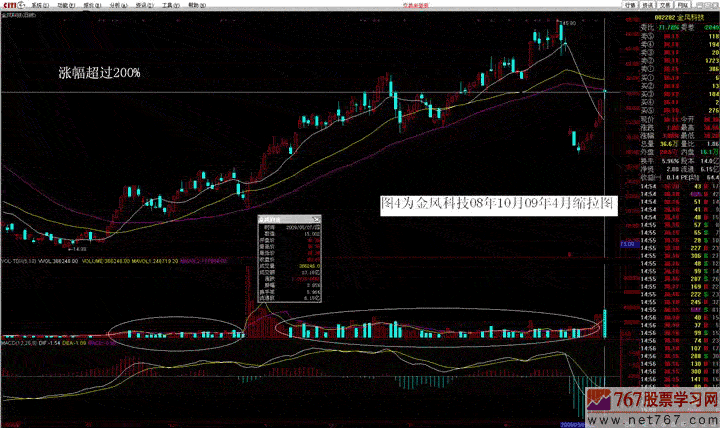The width and height of the screenshot is (720, 428).
Task: Click the 涨幅超过200% annotation text
Action: pos(99,73)
